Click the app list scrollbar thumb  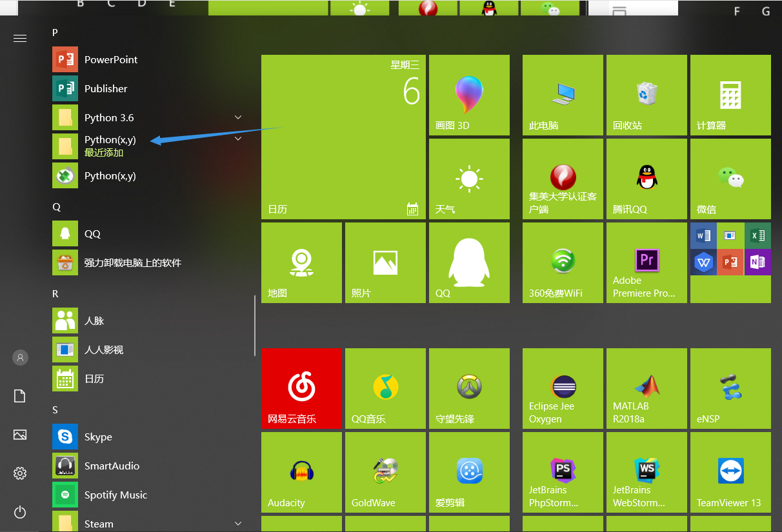click(255, 325)
